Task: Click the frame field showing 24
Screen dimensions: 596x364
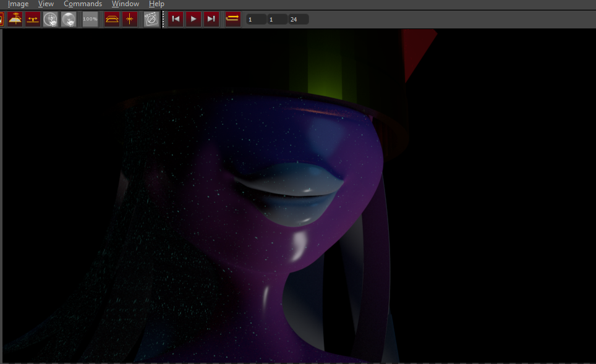Action: tap(298, 20)
